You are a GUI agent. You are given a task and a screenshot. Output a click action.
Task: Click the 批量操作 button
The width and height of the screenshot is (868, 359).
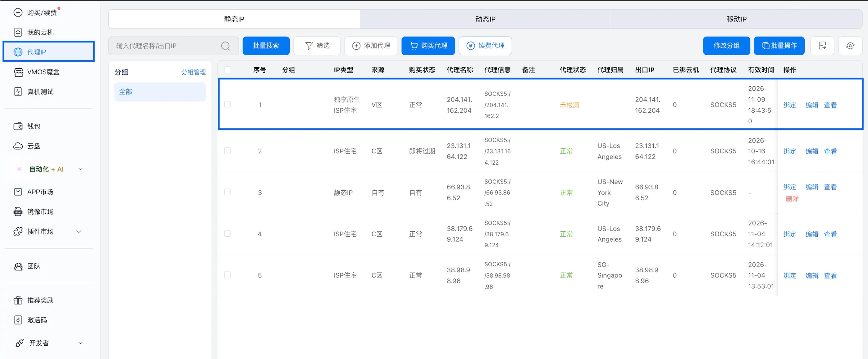pyautogui.click(x=779, y=46)
